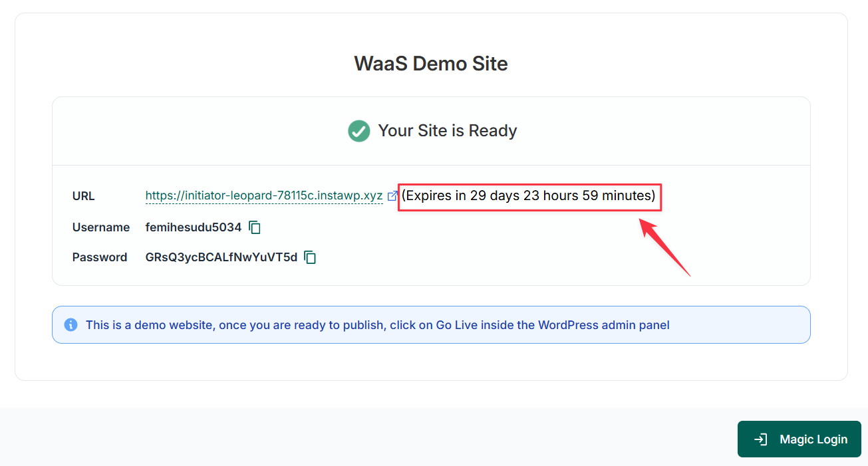Screen dimensions: 868x466
Task: Click the demo website Go Live notice text
Action: [x=378, y=325]
